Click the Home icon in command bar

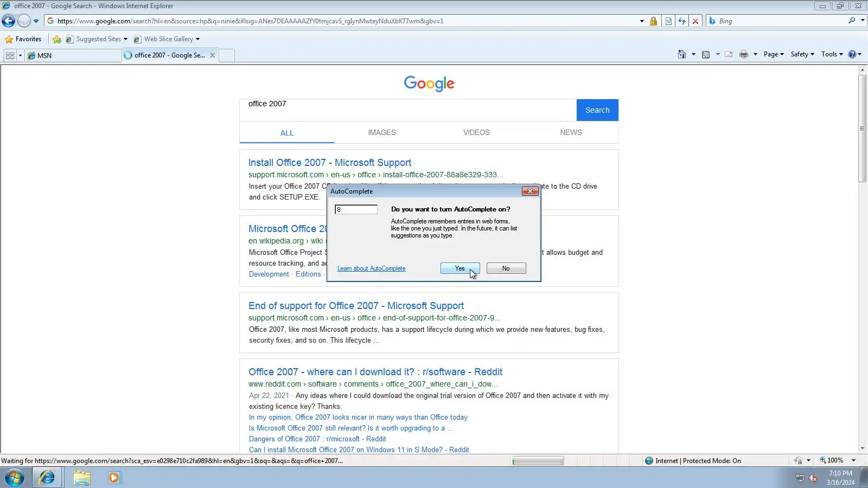(682, 54)
